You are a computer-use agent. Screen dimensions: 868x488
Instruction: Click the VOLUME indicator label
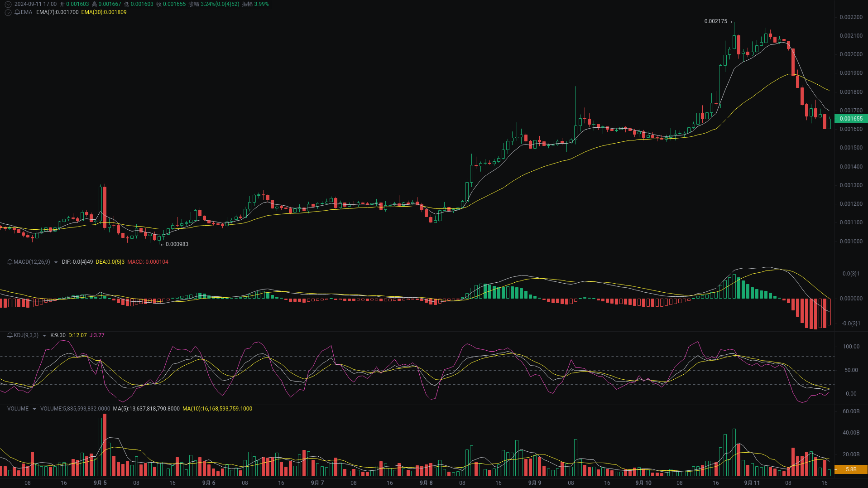click(x=18, y=409)
